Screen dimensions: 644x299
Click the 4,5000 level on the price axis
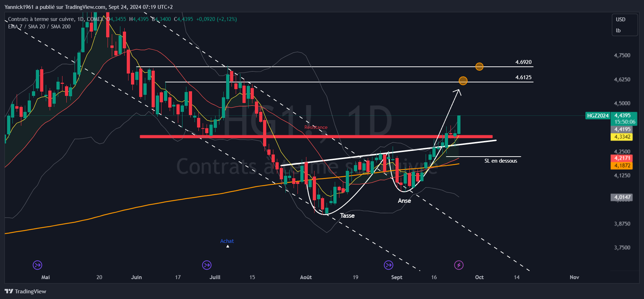[622, 103]
